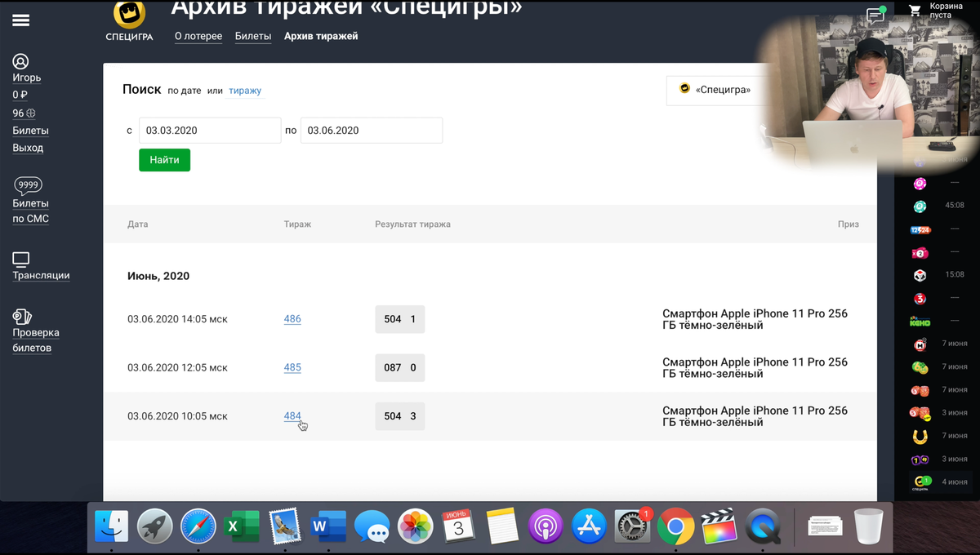The image size is (980, 555).
Task: Open System Preferences in the Dock
Action: pyautogui.click(x=632, y=526)
